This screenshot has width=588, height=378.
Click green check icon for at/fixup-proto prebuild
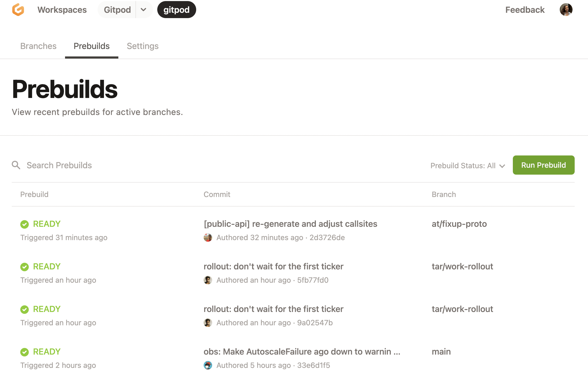(25, 224)
